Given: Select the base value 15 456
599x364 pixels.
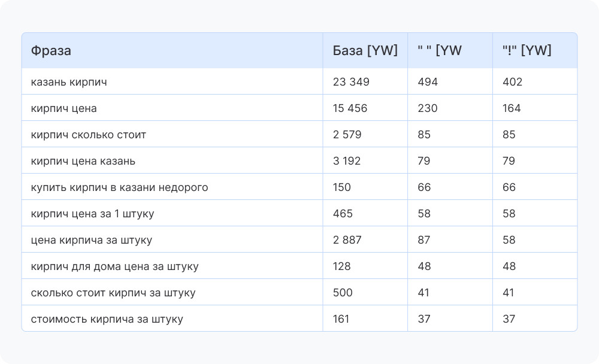Looking at the screenshot, I should click(350, 108).
